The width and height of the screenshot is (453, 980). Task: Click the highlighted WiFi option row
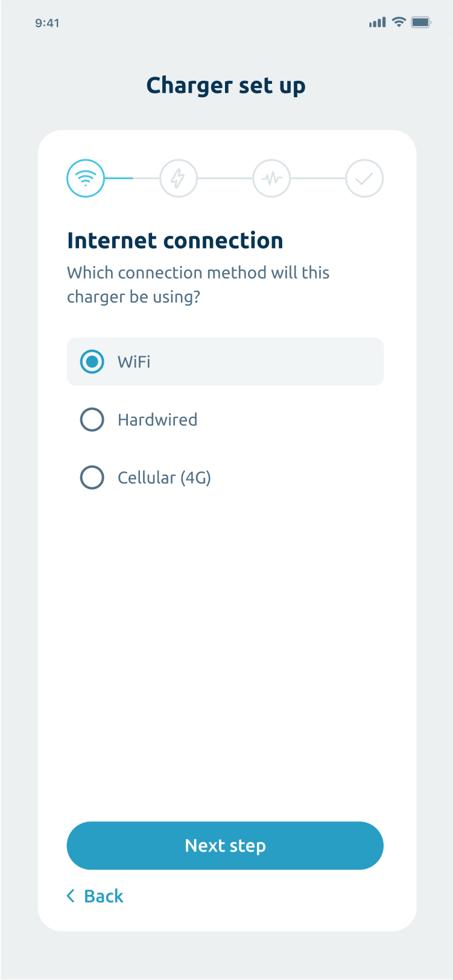pyautogui.click(x=225, y=362)
